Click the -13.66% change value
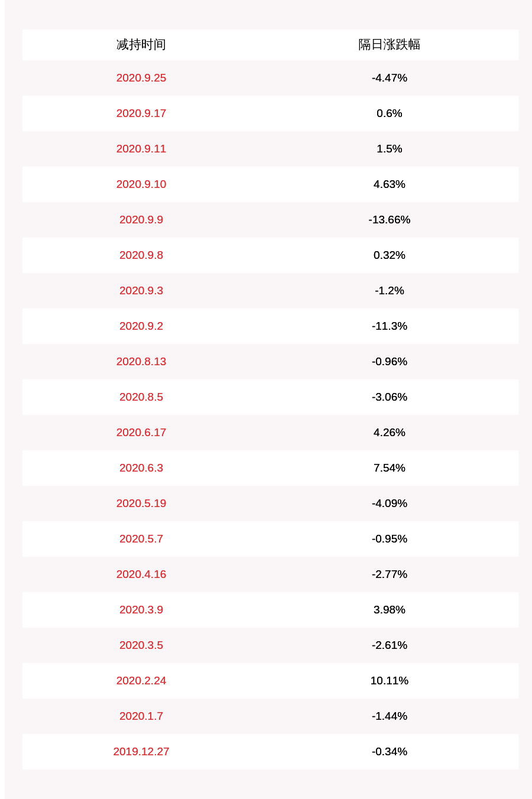Viewport: 532px width, 799px height. (389, 220)
